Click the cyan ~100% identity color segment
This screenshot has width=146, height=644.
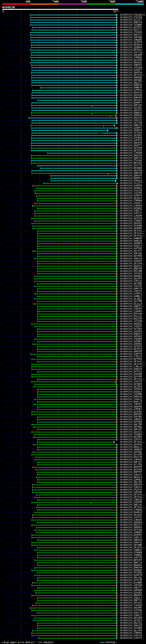point(130,4)
